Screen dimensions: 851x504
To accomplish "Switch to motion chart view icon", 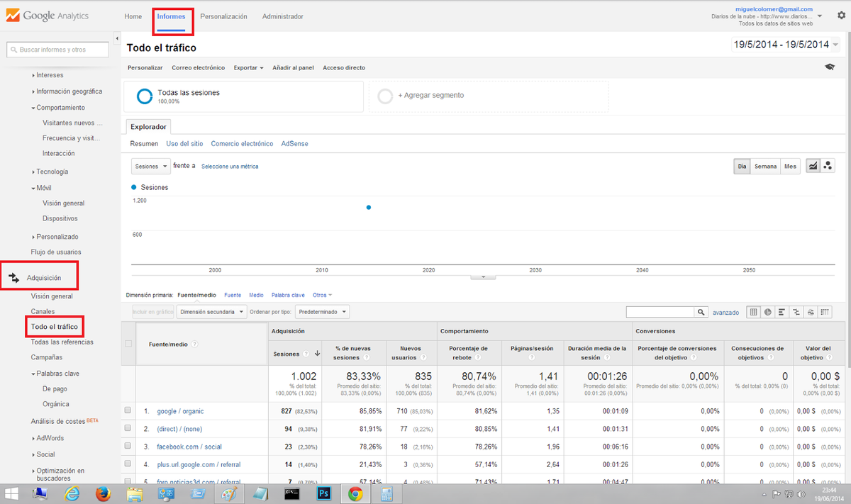I will click(x=828, y=166).
